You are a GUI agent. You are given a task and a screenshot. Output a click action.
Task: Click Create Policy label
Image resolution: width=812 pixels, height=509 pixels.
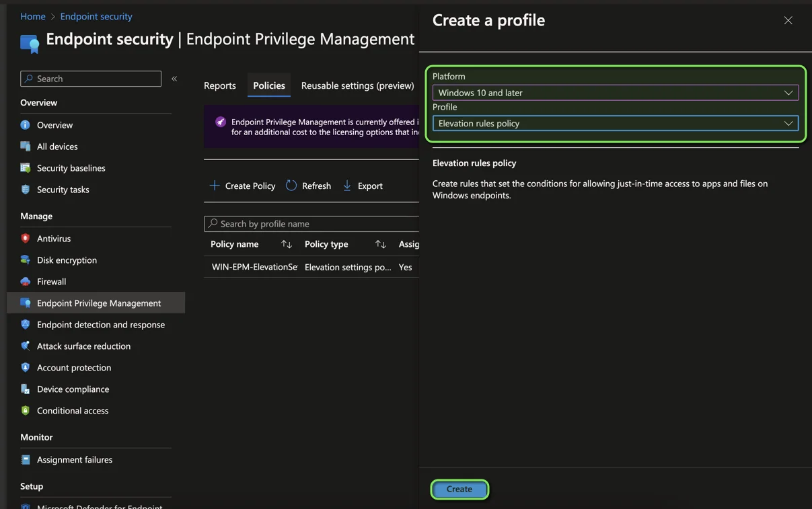(250, 186)
